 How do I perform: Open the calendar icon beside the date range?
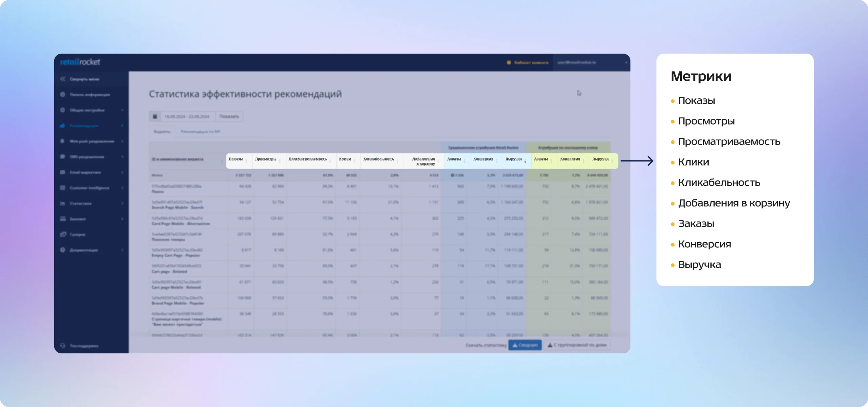[155, 116]
